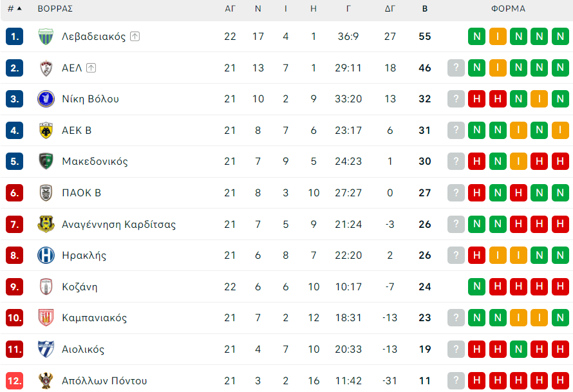Screen dimensions: 573x392
Task: Click the rank badge 6 for ΠΑΟΚ Β
Action: click(14, 193)
